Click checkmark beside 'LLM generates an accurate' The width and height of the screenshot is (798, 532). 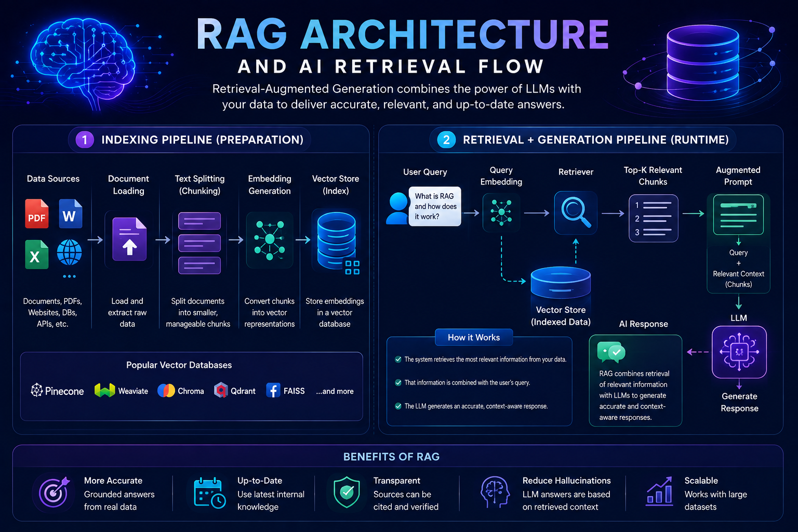(x=398, y=406)
